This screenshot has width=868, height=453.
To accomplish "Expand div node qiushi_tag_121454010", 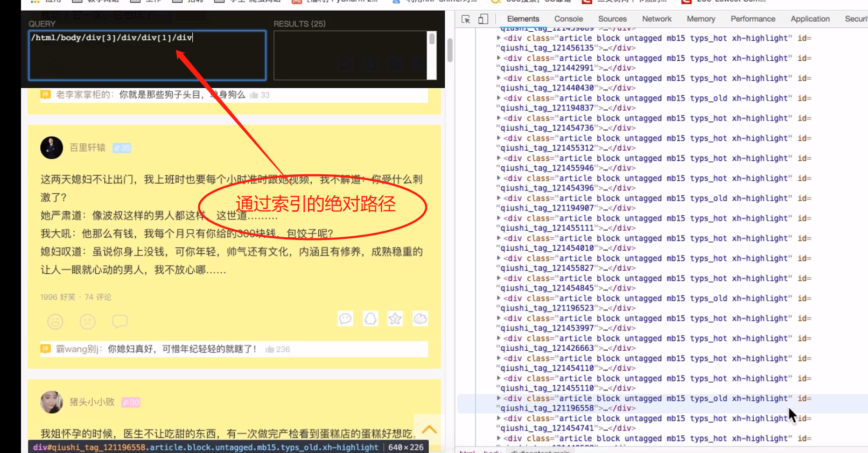I will click(x=499, y=238).
